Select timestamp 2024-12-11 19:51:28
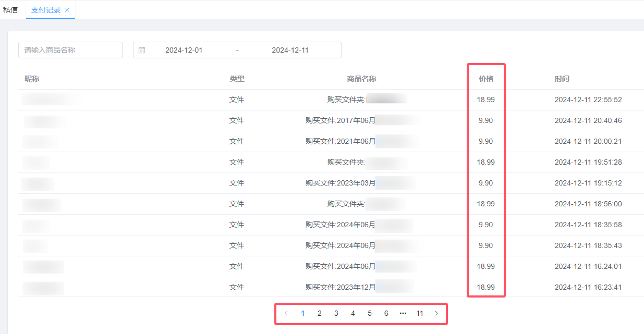Screen dimensions: 644x334 [x=588, y=162]
